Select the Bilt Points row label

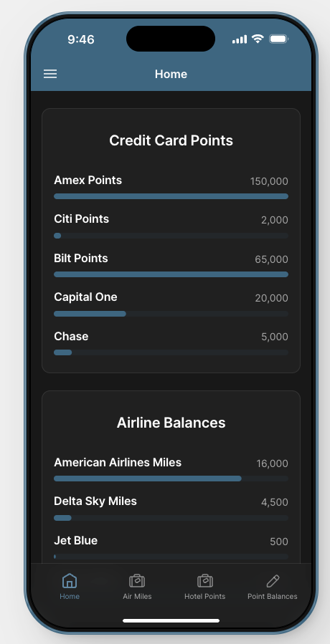(x=81, y=259)
